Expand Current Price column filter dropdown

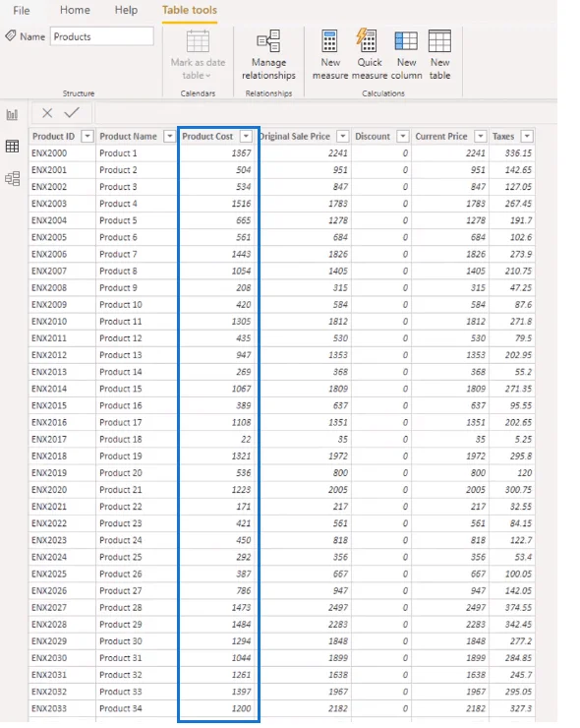[x=481, y=136]
